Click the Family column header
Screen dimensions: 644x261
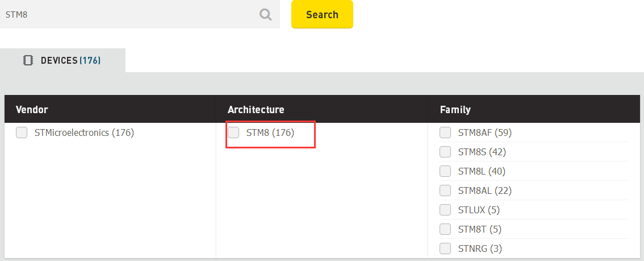coord(455,109)
